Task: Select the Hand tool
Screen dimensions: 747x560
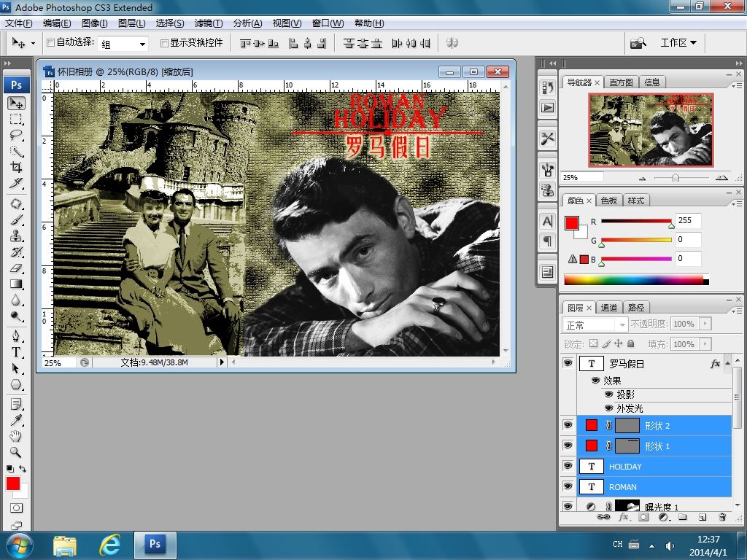Action: coord(16,436)
